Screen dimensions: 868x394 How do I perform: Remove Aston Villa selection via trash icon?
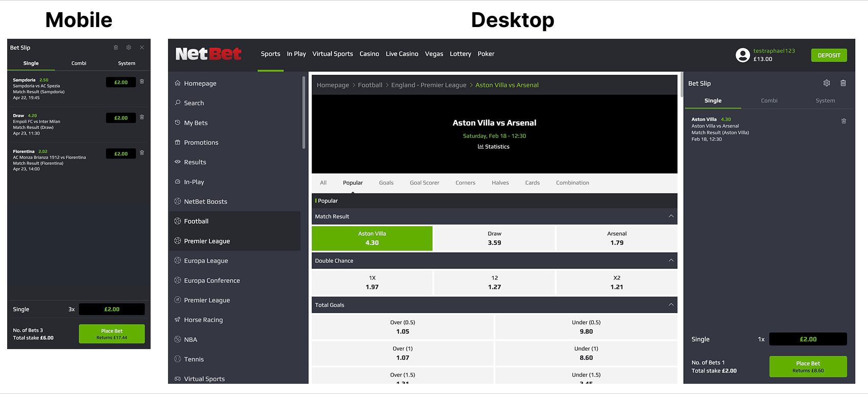click(843, 121)
